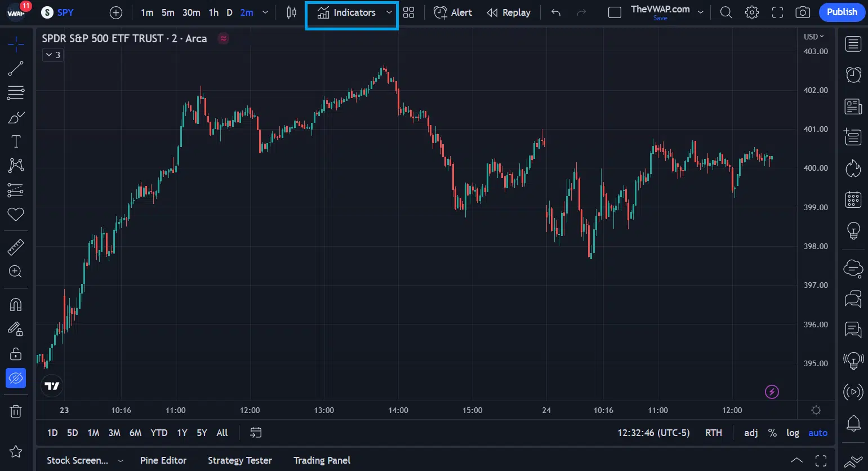The image size is (868, 471).
Task: Open the SPY symbol search
Action: point(58,12)
